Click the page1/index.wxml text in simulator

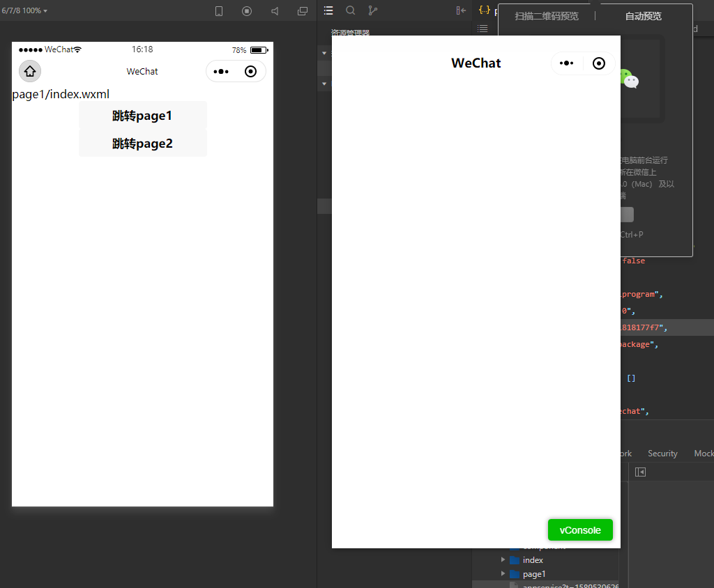61,94
